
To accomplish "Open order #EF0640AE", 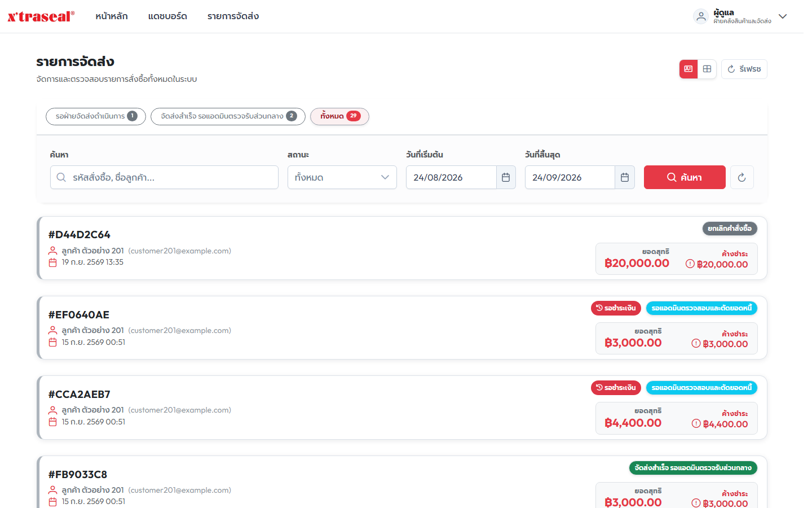I will pyautogui.click(x=79, y=314).
